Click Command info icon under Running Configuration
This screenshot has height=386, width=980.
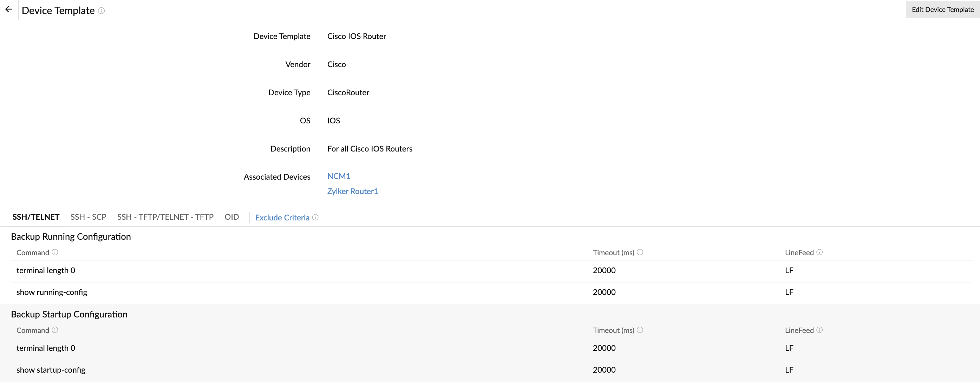point(55,252)
